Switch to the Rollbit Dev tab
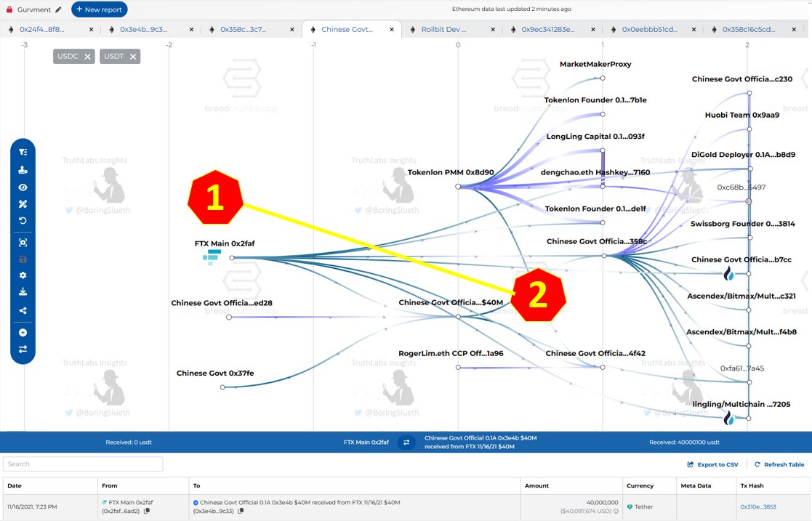This screenshot has height=521, width=812. [x=443, y=30]
